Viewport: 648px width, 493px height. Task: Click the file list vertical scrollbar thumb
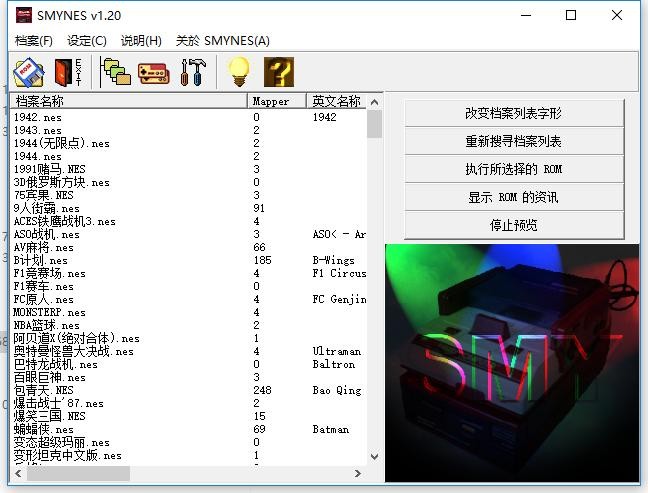click(375, 124)
